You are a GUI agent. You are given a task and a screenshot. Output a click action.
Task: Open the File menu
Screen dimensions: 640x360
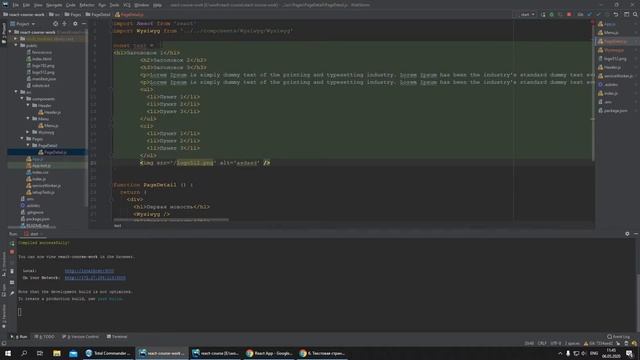pos(16,5)
